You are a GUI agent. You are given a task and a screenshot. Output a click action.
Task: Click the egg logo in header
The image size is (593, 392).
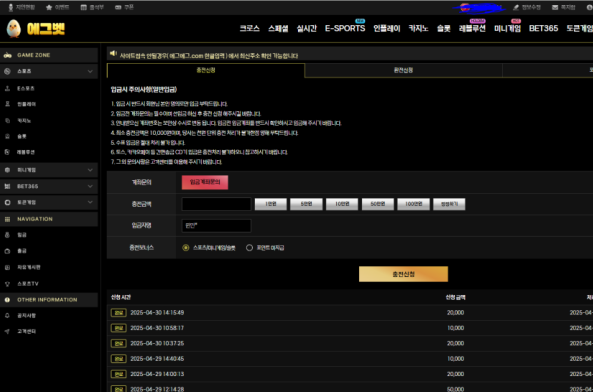(14, 29)
